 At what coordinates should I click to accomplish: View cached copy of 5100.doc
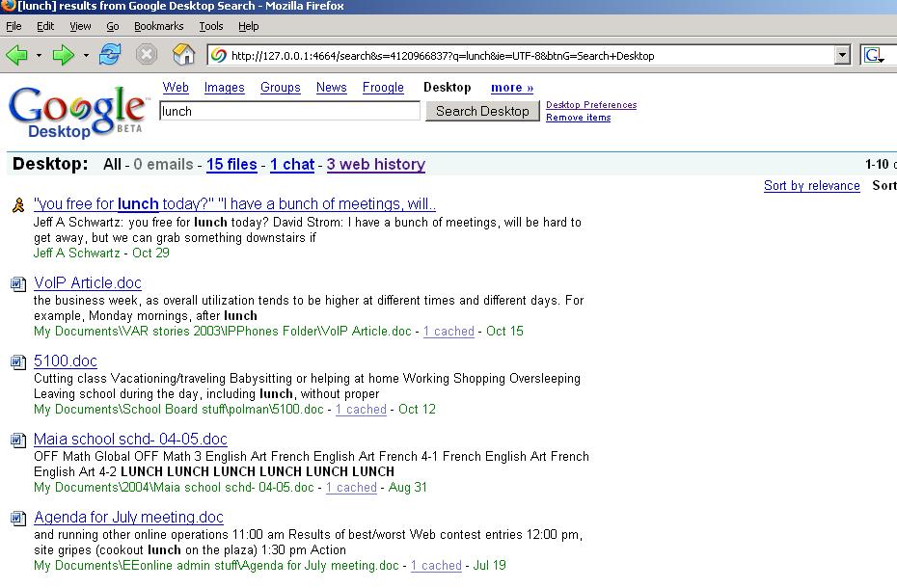[x=361, y=410]
